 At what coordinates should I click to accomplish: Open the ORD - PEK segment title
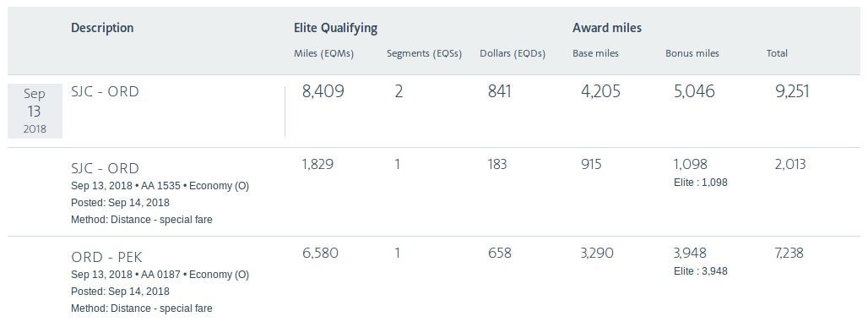tap(107, 258)
